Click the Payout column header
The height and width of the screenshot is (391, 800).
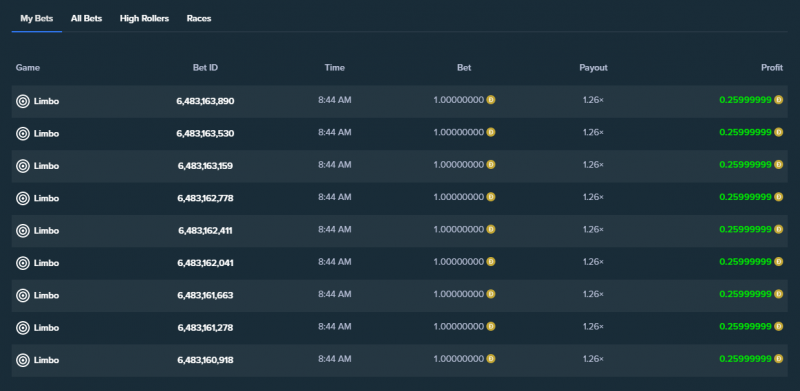[x=593, y=67]
